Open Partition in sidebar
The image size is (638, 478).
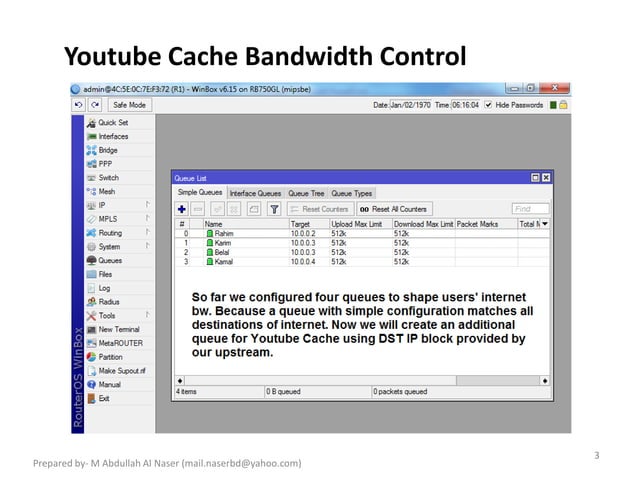(119, 357)
